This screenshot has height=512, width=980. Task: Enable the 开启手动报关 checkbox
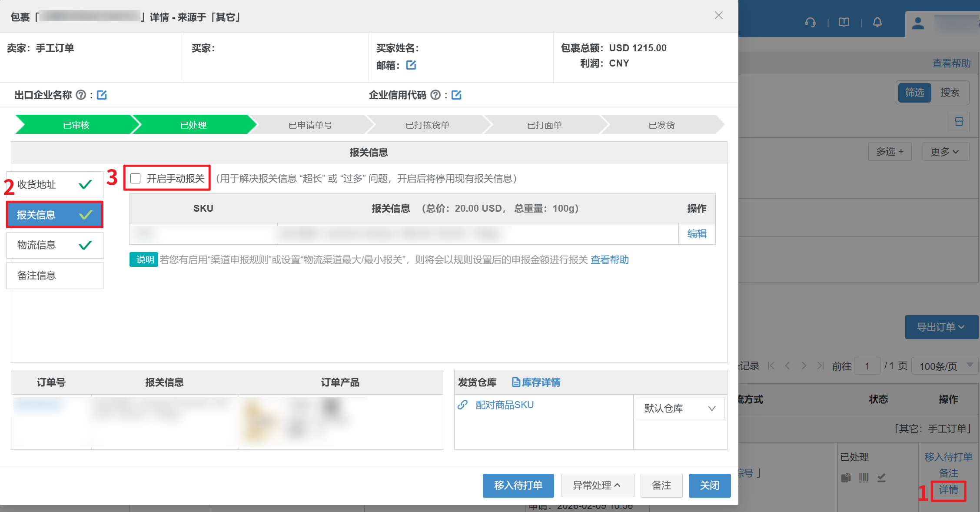136,178
